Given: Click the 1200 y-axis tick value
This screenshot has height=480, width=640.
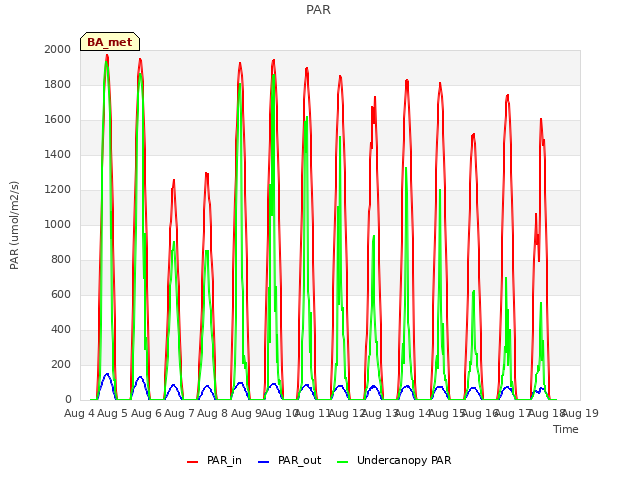Looking at the screenshot, I should pos(58,190).
